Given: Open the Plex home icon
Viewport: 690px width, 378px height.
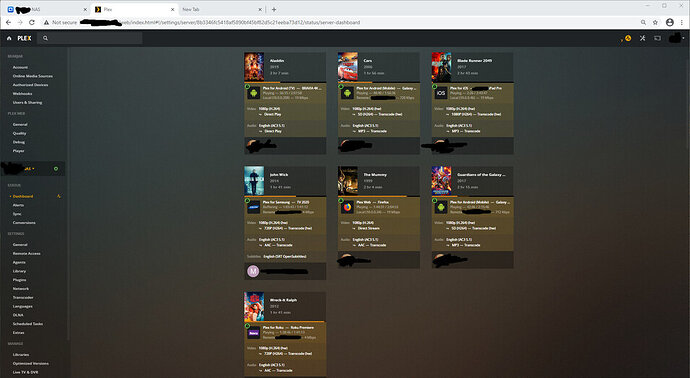Looking at the screenshot, I should [9, 38].
